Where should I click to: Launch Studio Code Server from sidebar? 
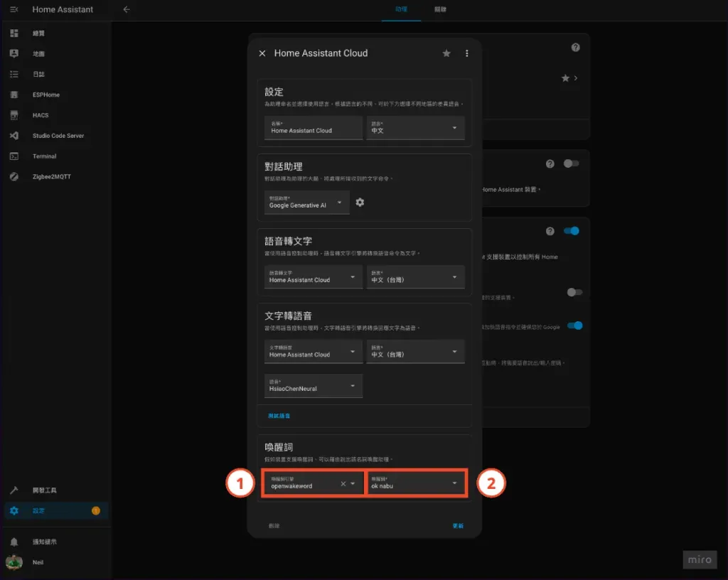(57, 136)
